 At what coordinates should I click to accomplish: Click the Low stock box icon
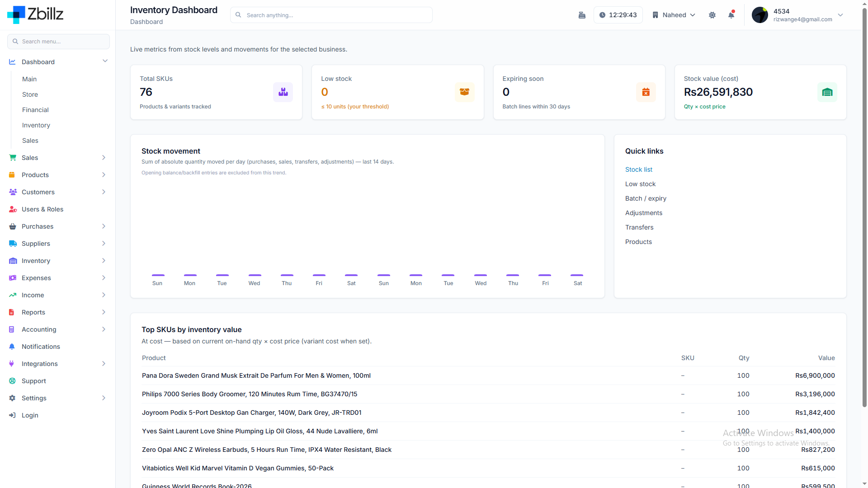(465, 92)
